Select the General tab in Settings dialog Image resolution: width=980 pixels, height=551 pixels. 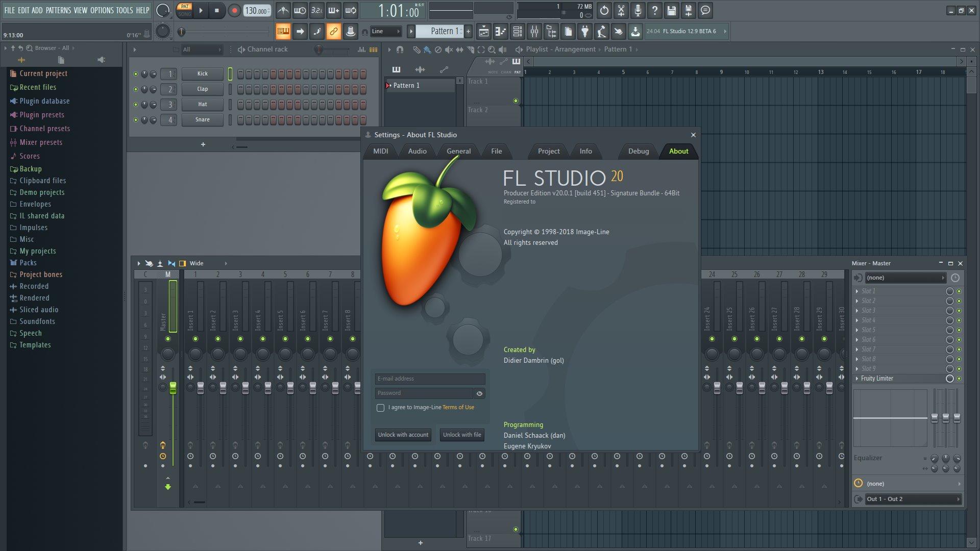[x=458, y=151]
